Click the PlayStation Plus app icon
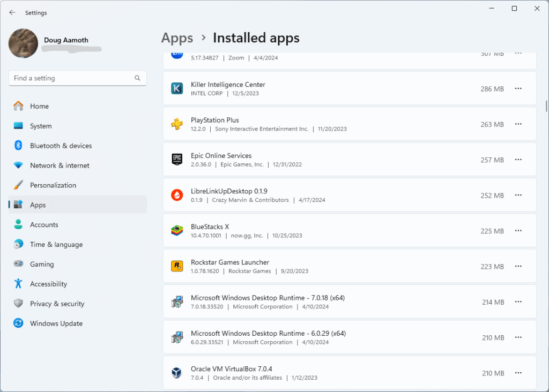This screenshot has height=392, width=549. (x=177, y=124)
